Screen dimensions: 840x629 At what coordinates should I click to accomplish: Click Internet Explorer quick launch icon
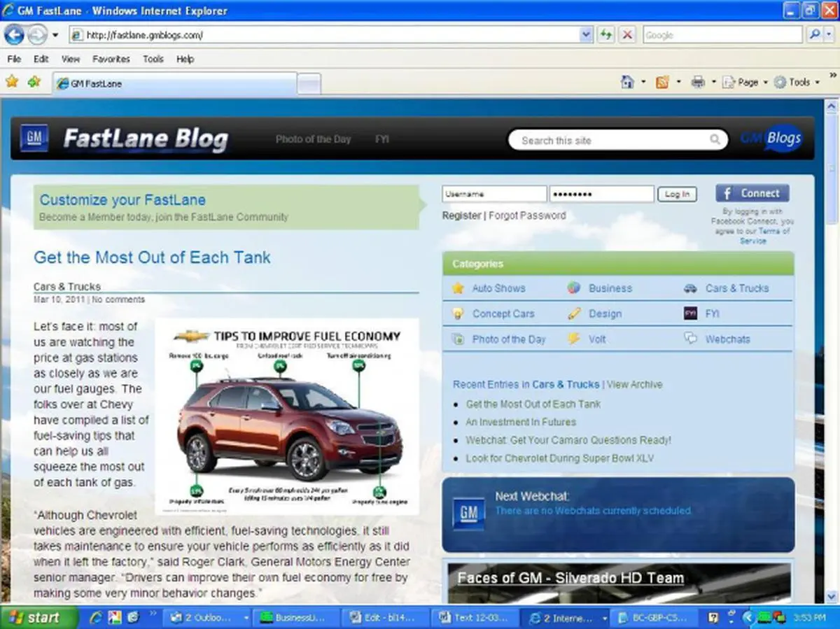pos(97,618)
